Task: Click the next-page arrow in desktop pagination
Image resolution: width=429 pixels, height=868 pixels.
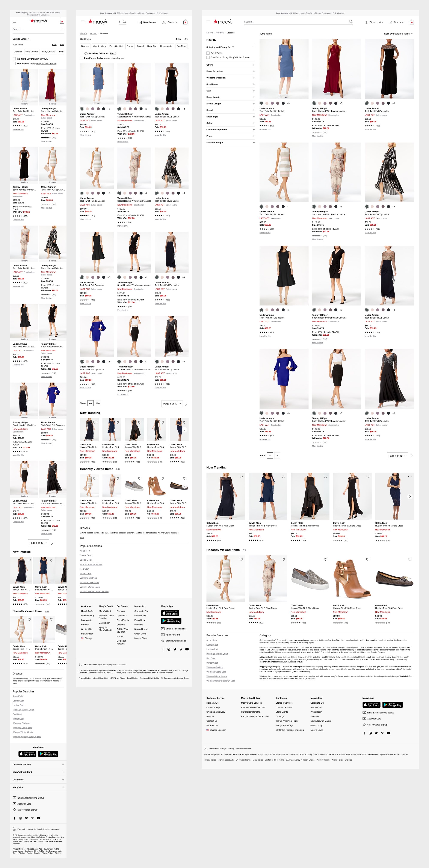Action: coord(411,456)
